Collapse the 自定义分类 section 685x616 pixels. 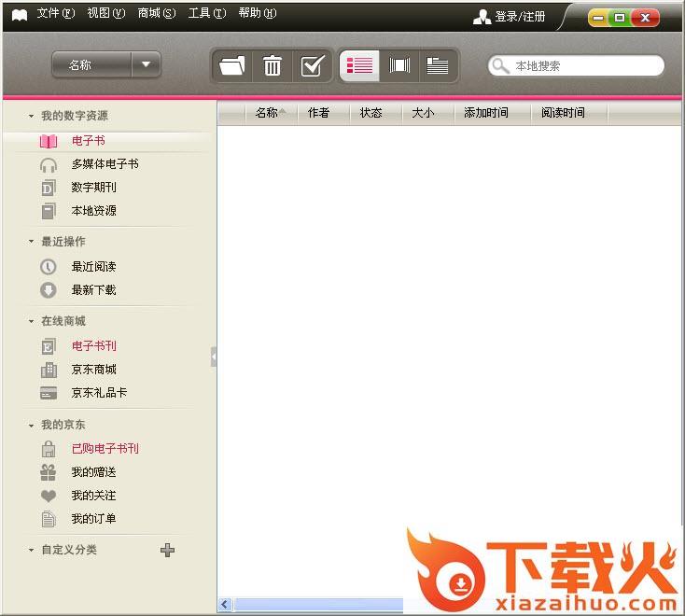point(31,550)
